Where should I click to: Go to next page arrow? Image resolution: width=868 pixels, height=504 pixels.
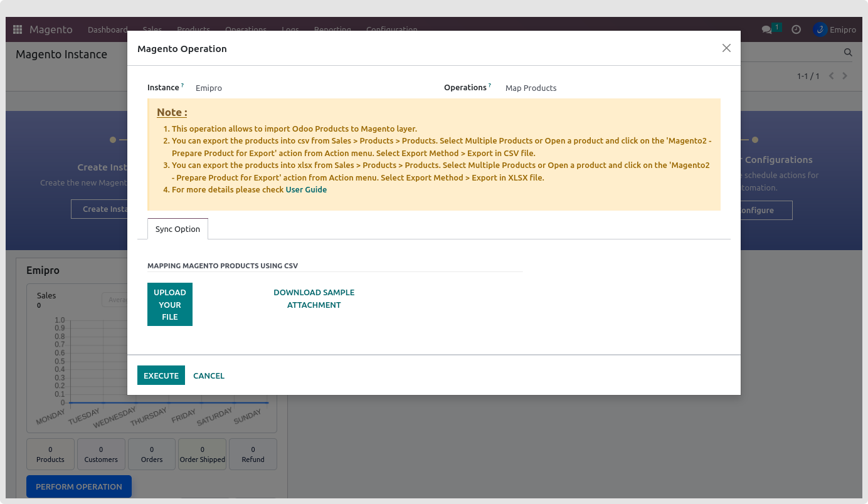[845, 76]
